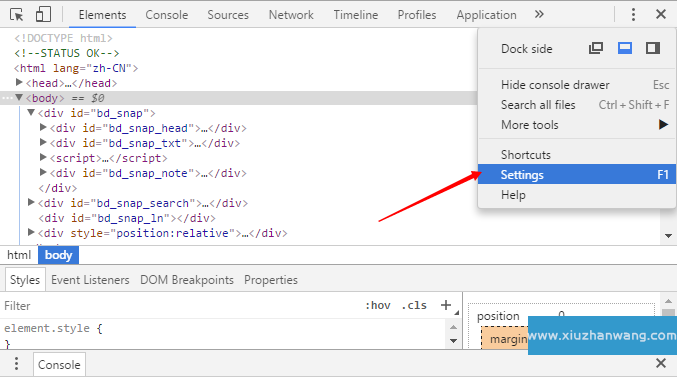Select the html lang="zh-CN" line

(x=76, y=68)
